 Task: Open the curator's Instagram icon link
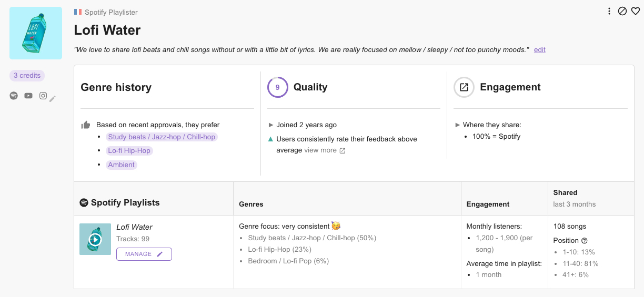coord(43,96)
